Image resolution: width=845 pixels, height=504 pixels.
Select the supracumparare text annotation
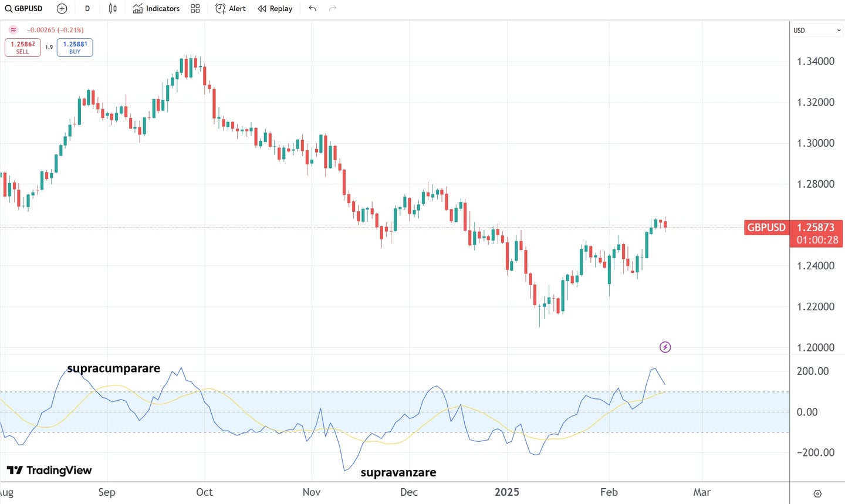(113, 368)
